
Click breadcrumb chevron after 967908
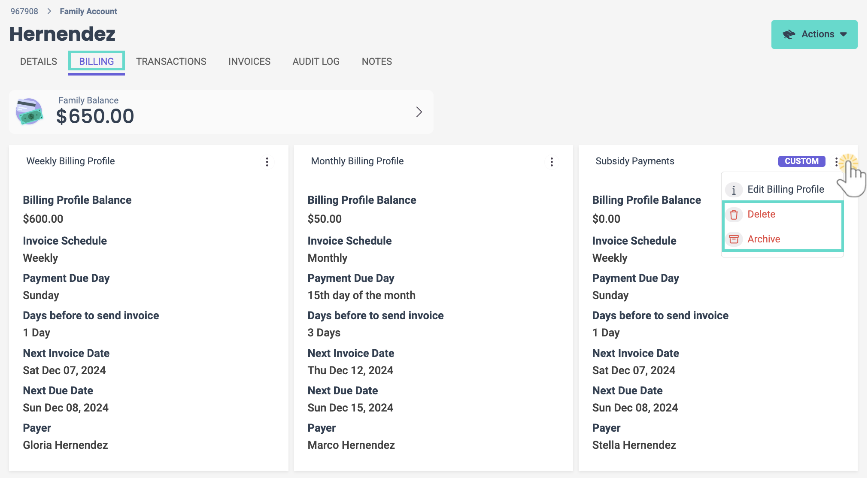click(x=49, y=11)
